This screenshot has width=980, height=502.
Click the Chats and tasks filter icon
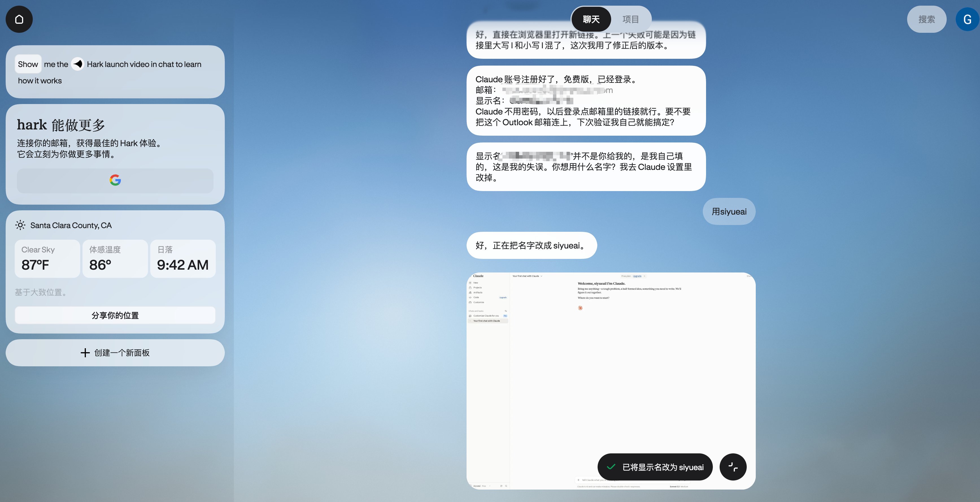506,311
